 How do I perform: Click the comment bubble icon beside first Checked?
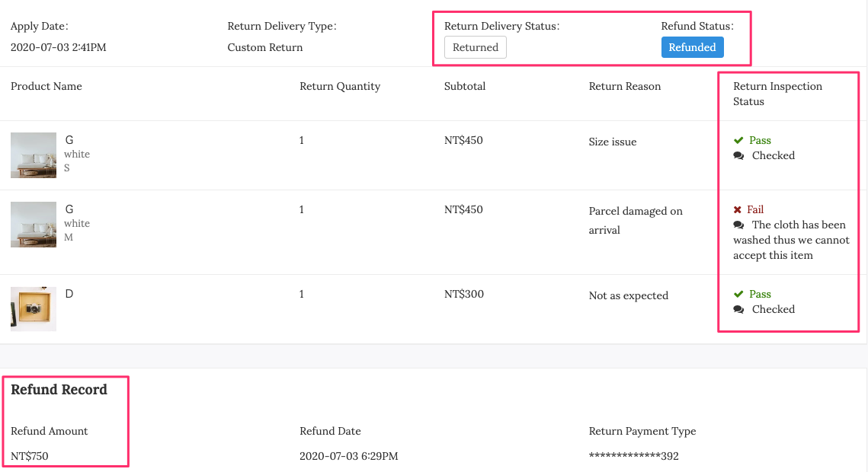pyautogui.click(x=738, y=156)
